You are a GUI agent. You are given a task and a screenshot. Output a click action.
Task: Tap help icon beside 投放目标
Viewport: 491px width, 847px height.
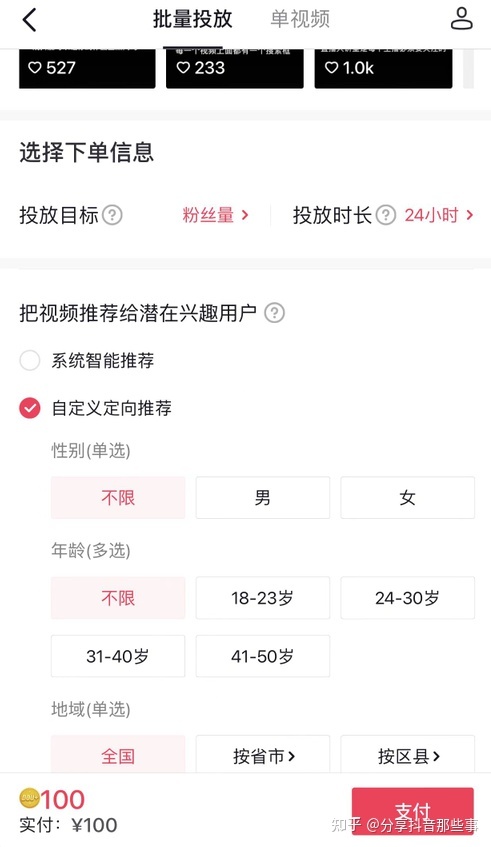112,215
